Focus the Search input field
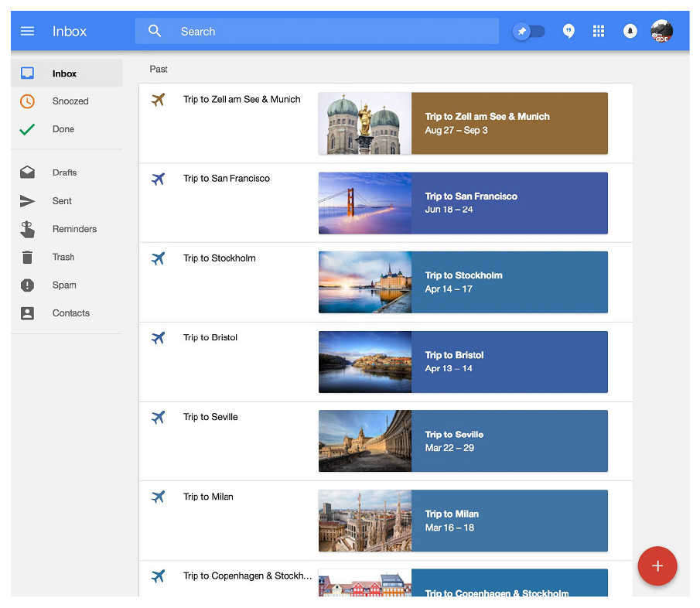 (317, 31)
